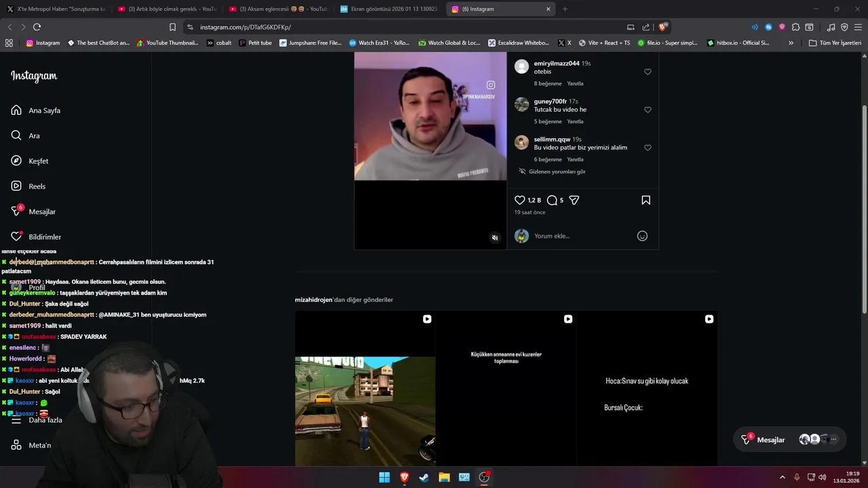Reload the page in browser toolbar

37,27
